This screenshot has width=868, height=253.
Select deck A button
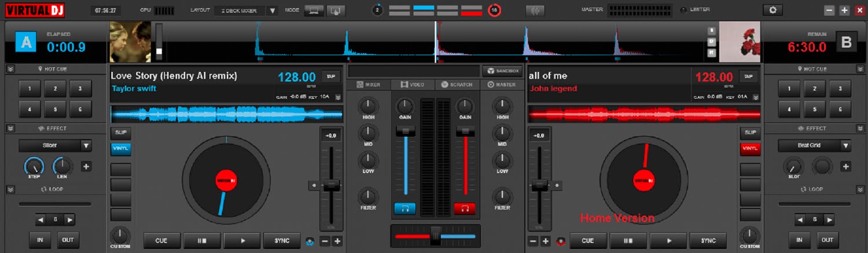click(x=26, y=42)
